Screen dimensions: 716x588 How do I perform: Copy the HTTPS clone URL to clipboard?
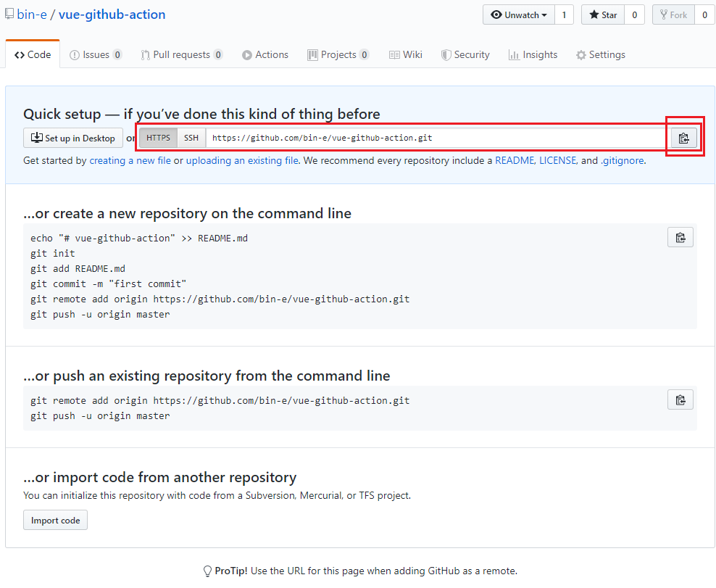683,138
